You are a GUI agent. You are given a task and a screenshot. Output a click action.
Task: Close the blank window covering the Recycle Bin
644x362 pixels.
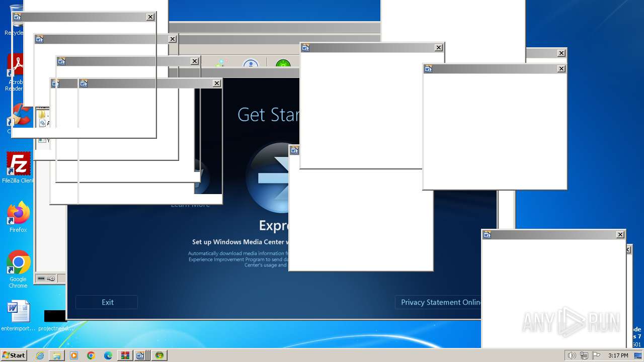[150, 17]
